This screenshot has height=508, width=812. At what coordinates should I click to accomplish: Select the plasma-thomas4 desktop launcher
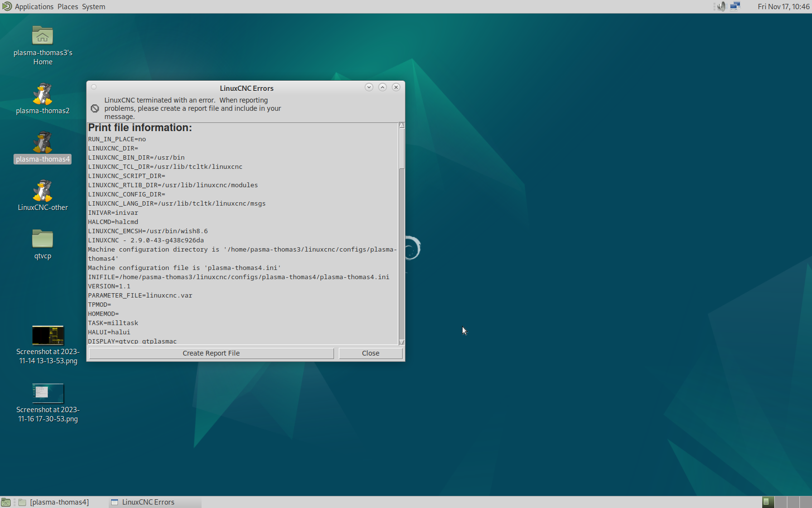(x=43, y=142)
